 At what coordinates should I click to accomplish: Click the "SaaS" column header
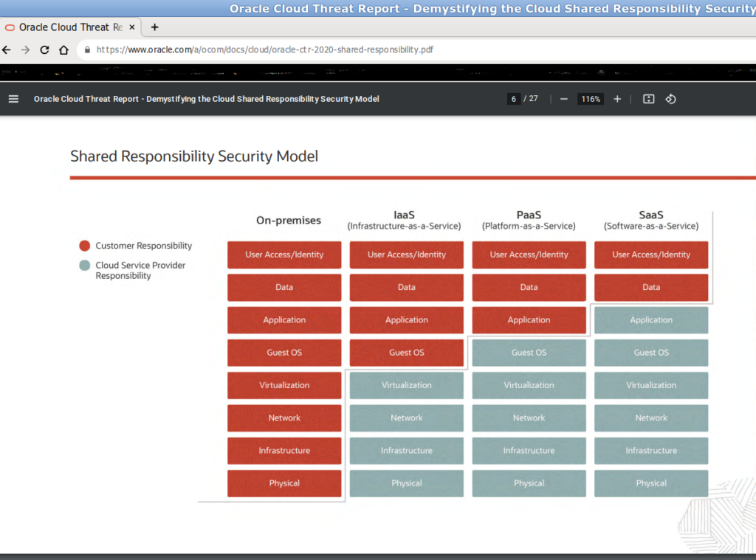[651, 215]
